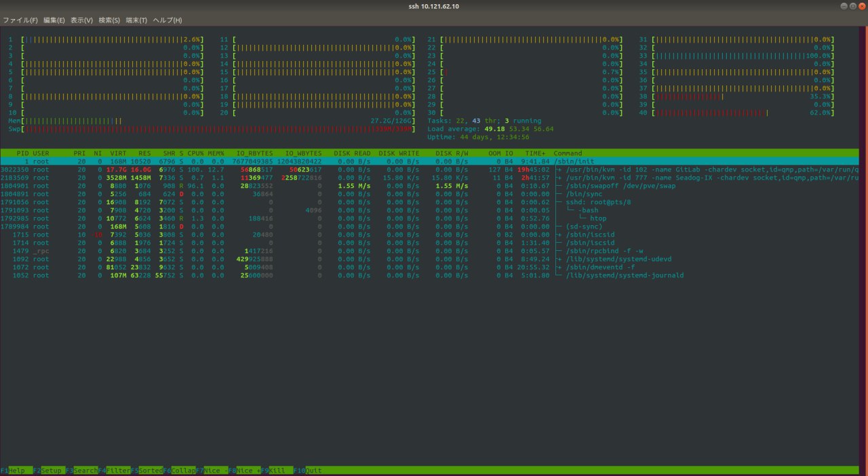Sort by the USER column header
This screenshot has width=868, height=476.
click(x=41, y=153)
